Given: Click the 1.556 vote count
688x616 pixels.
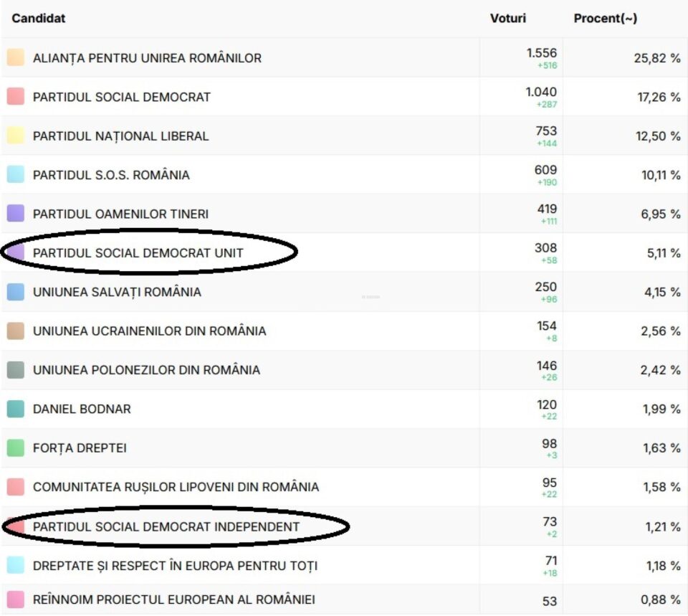Looking at the screenshot, I should (542, 53).
